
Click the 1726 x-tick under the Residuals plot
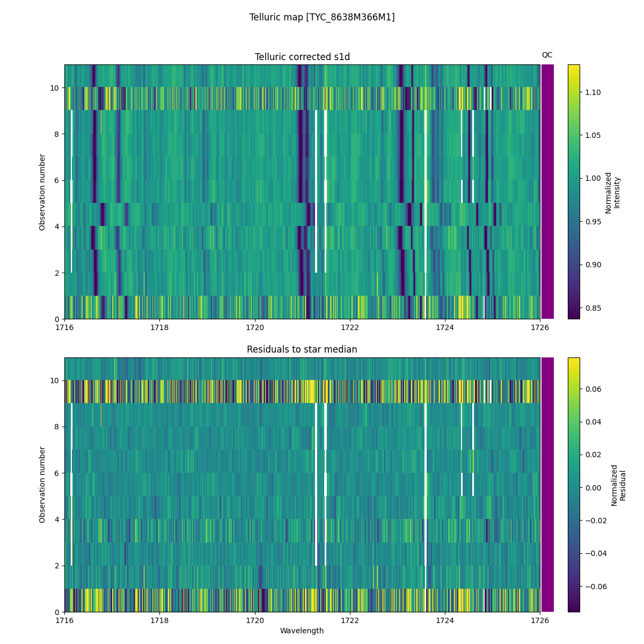click(540, 620)
